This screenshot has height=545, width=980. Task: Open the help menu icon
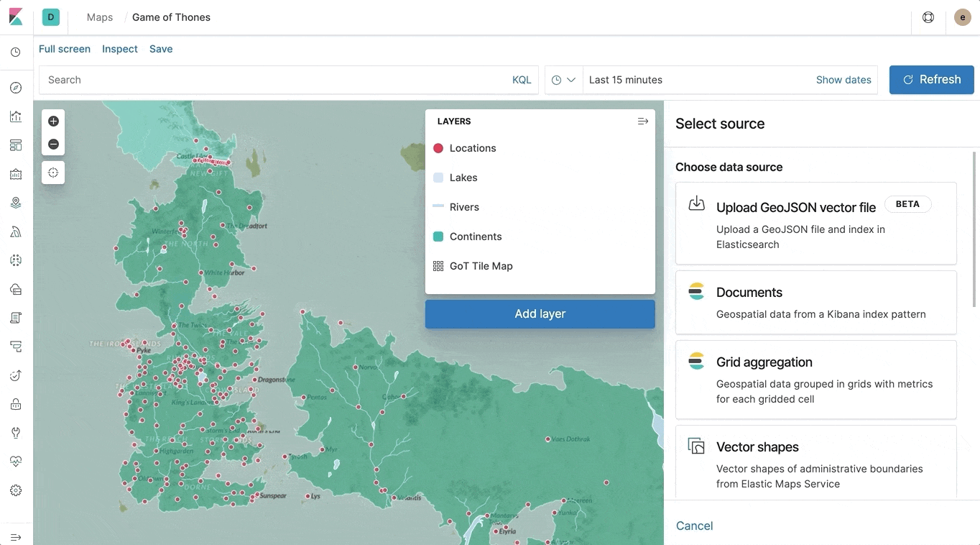928,17
